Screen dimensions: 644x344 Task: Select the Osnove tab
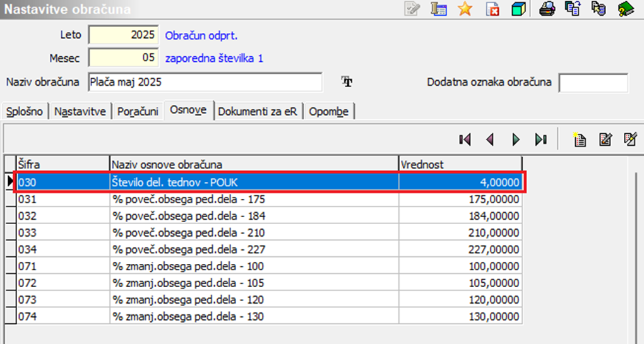point(189,110)
